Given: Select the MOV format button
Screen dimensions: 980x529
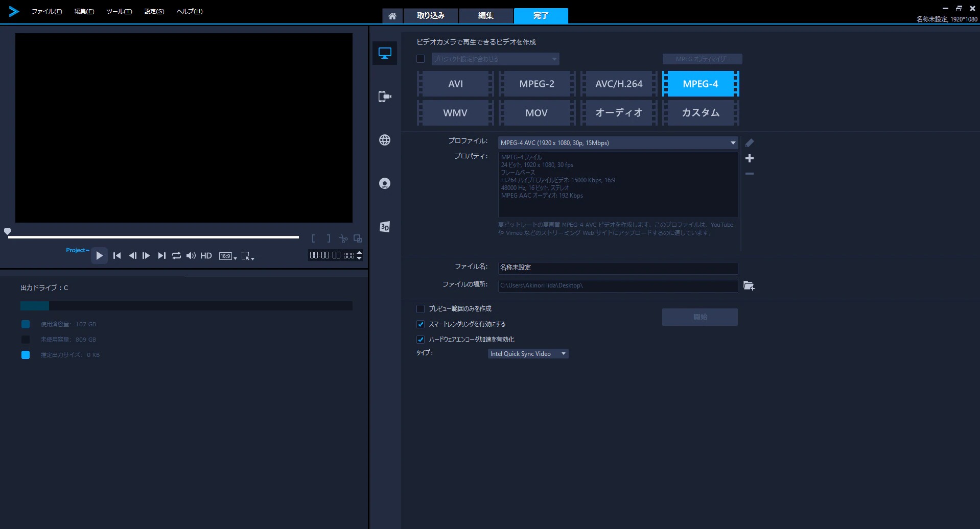Looking at the screenshot, I should click(x=536, y=113).
